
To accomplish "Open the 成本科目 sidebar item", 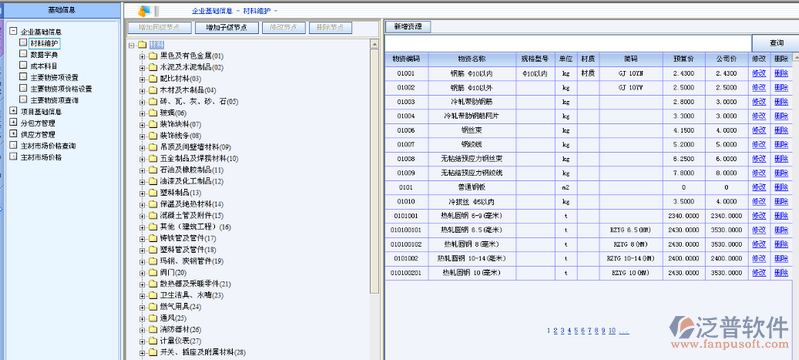I will (x=44, y=66).
